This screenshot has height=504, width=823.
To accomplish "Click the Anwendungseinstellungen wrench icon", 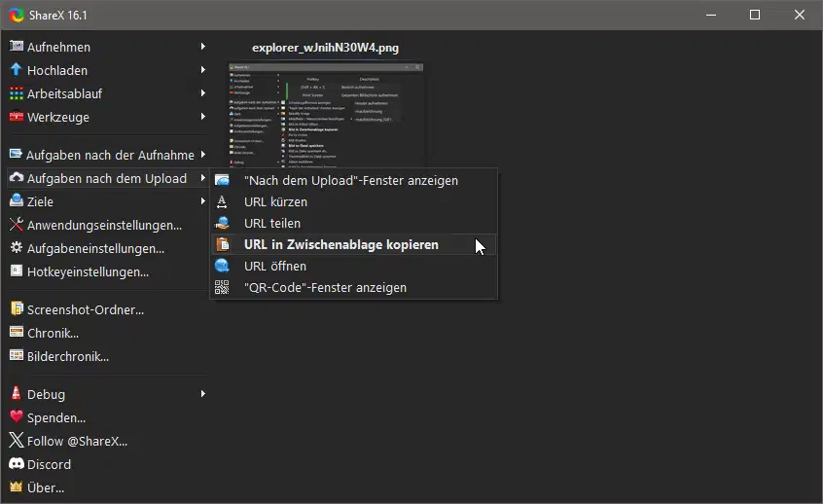I will point(17,224).
